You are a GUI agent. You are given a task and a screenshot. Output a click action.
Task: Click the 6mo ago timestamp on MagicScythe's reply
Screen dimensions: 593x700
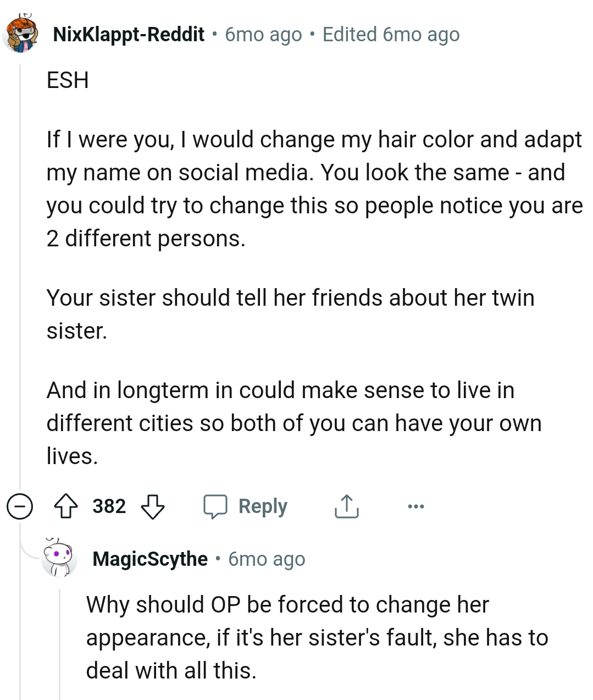click(267, 559)
